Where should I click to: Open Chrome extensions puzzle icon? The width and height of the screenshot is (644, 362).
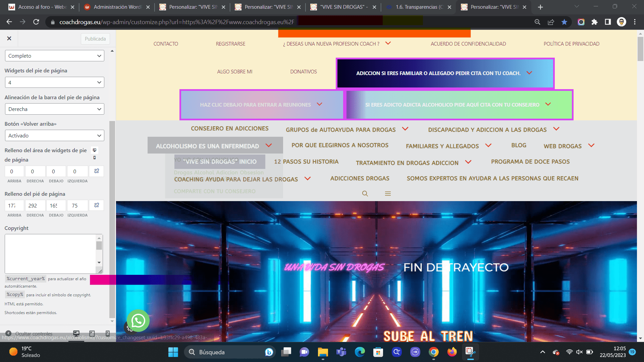(594, 22)
